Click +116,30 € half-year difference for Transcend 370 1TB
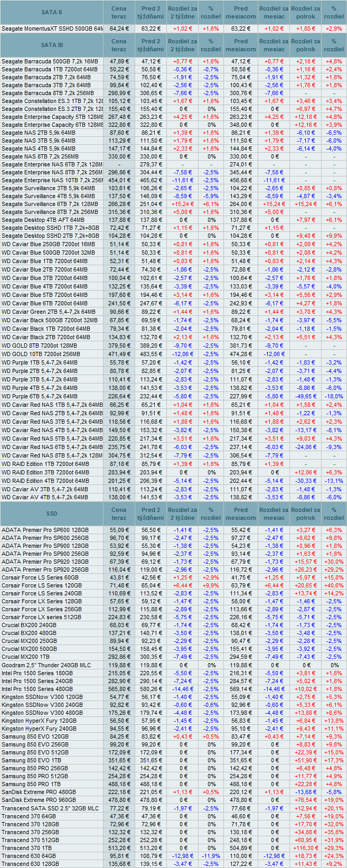Screen dimensions: 347x868 point(305,848)
